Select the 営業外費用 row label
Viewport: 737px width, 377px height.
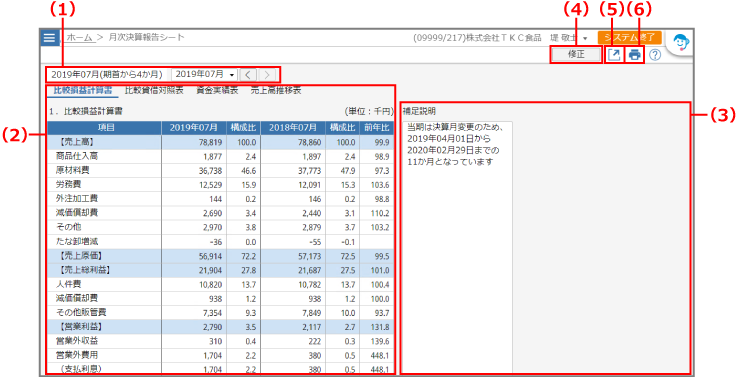(x=77, y=355)
